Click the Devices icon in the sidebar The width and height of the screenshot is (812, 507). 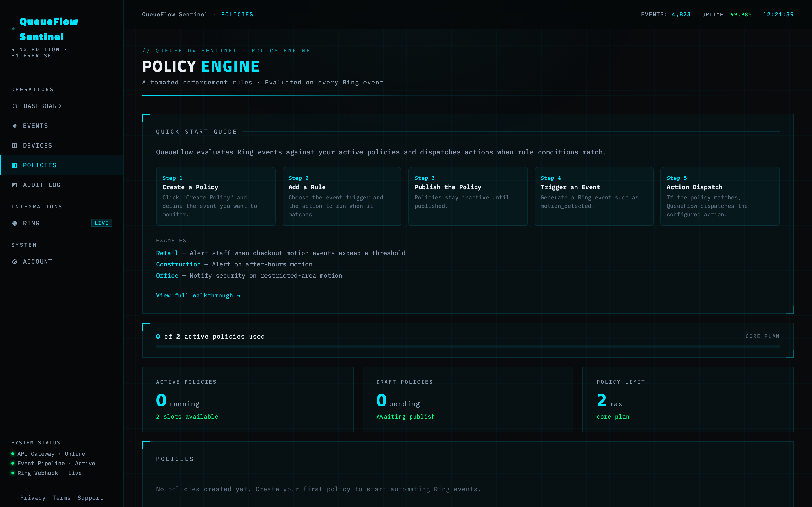click(x=15, y=145)
